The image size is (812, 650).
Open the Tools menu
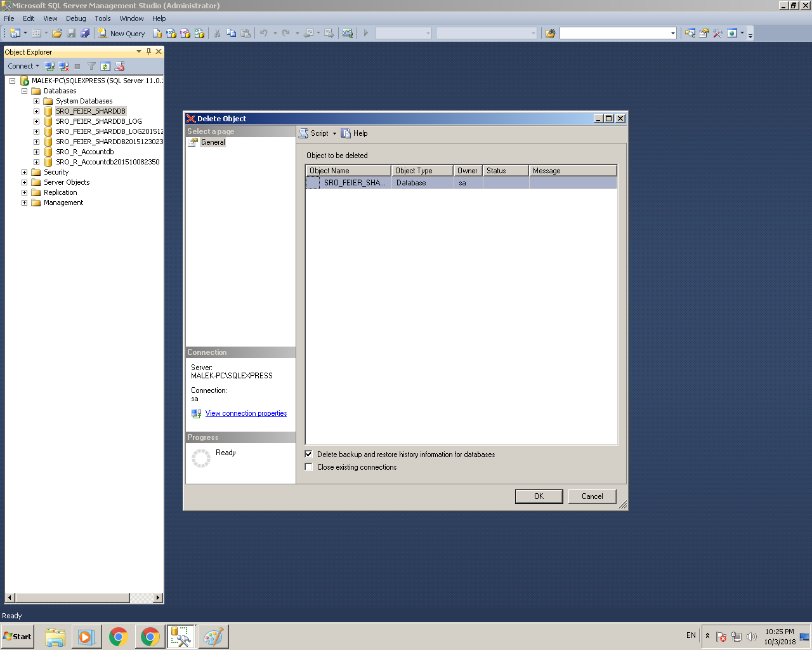103,18
